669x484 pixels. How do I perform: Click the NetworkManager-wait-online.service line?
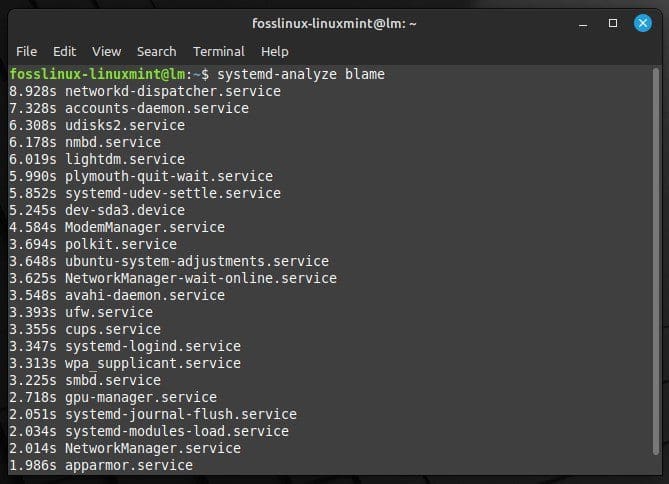point(173,278)
